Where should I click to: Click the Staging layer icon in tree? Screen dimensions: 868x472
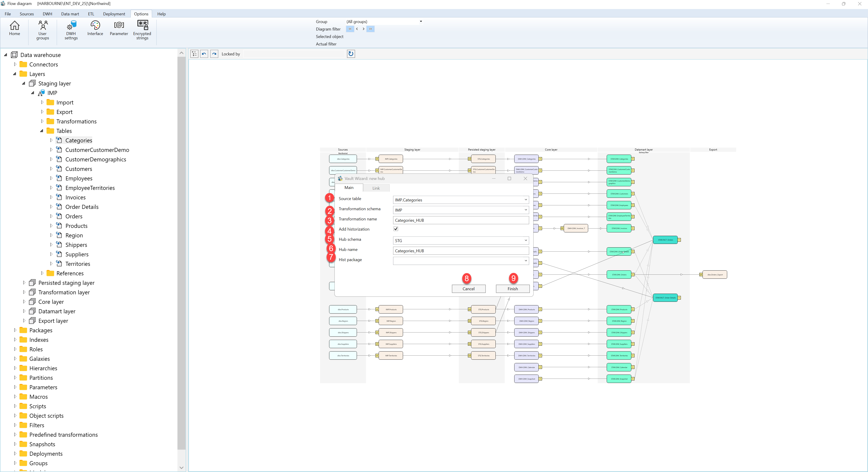(x=32, y=83)
